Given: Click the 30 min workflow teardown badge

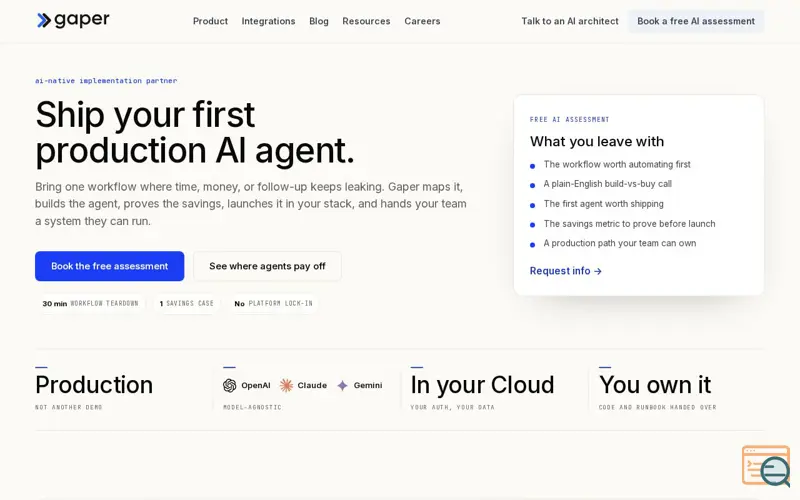Looking at the screenshot, I should click(90, 304).
